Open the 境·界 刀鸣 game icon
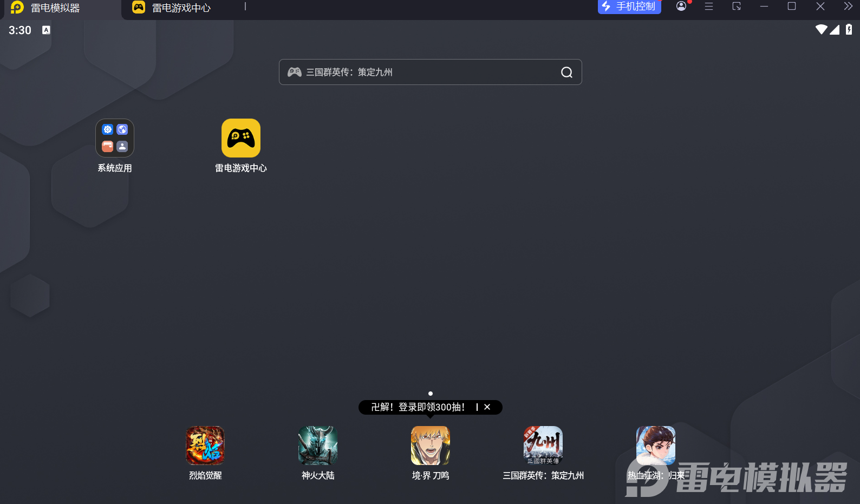 click(x=431, y=446)
